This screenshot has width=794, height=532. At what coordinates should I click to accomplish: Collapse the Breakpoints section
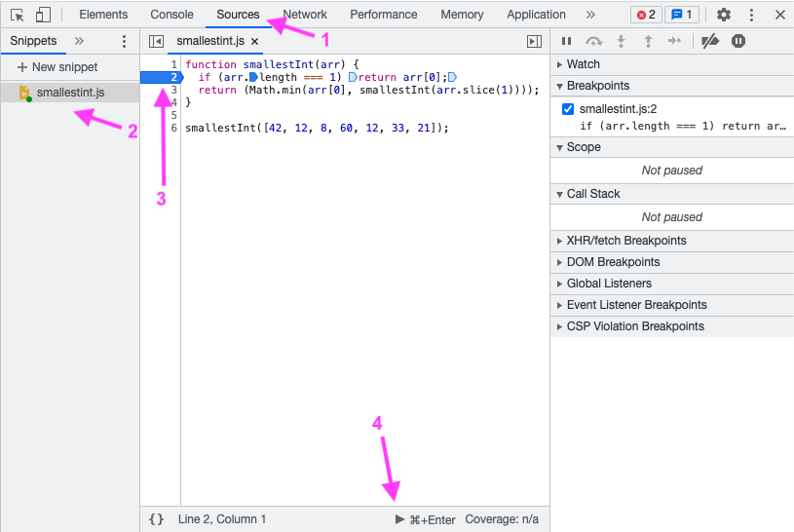tap(672, 86)
